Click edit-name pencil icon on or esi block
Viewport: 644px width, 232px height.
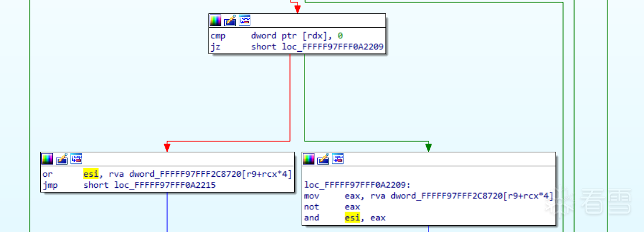tap(62, 159)
